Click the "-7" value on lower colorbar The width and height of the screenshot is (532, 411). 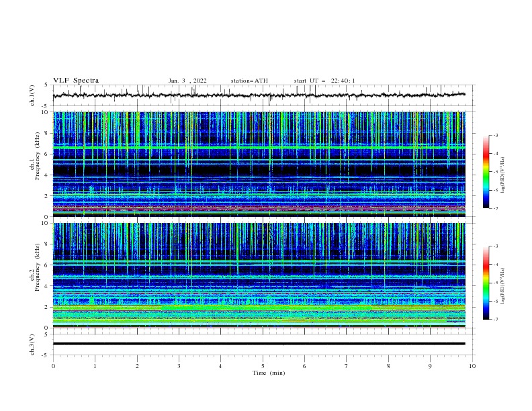pos(496,320)
